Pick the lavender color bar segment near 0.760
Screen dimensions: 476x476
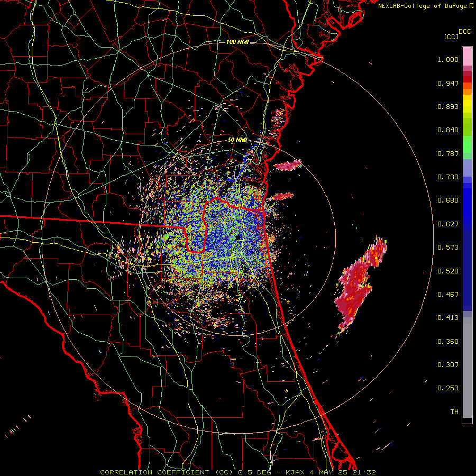467,168
